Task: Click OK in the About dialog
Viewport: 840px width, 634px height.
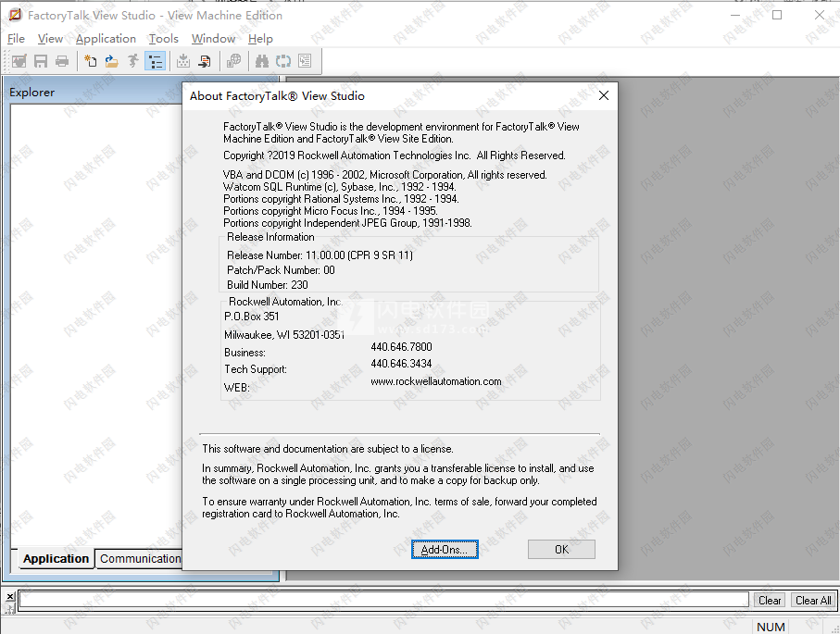Action: point(561,550)
